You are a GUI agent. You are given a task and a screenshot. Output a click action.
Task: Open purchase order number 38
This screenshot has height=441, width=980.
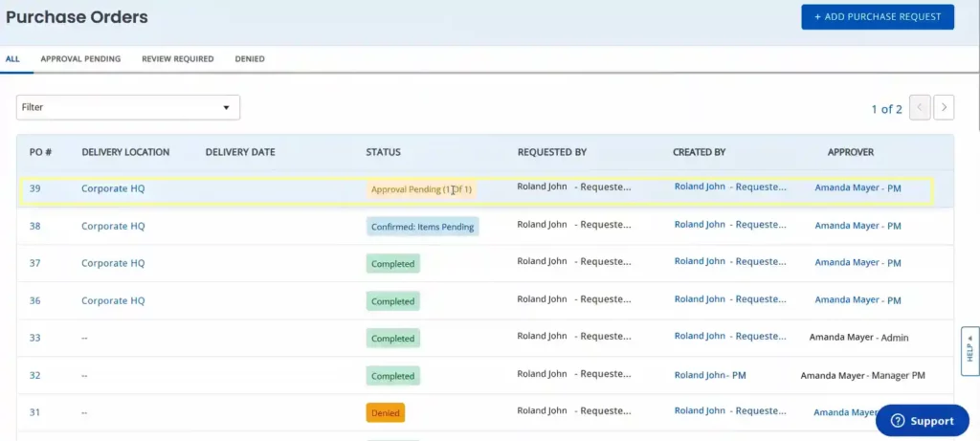coord(34,227)
